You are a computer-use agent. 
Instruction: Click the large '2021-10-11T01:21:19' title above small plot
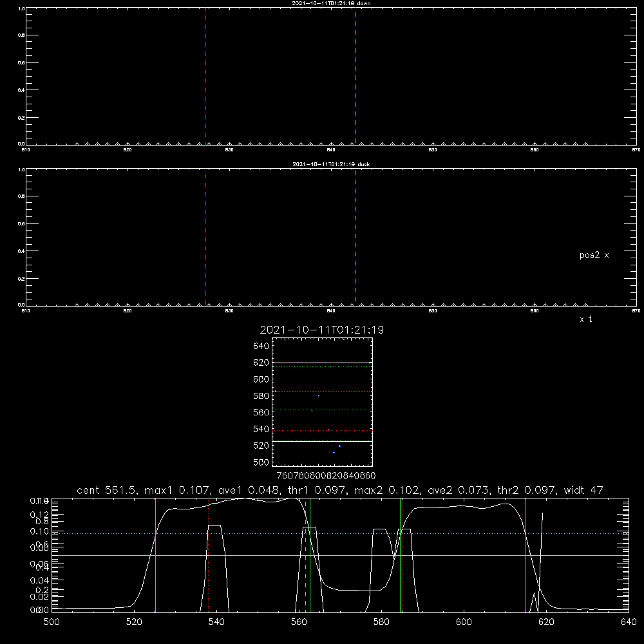pos(322,330)
